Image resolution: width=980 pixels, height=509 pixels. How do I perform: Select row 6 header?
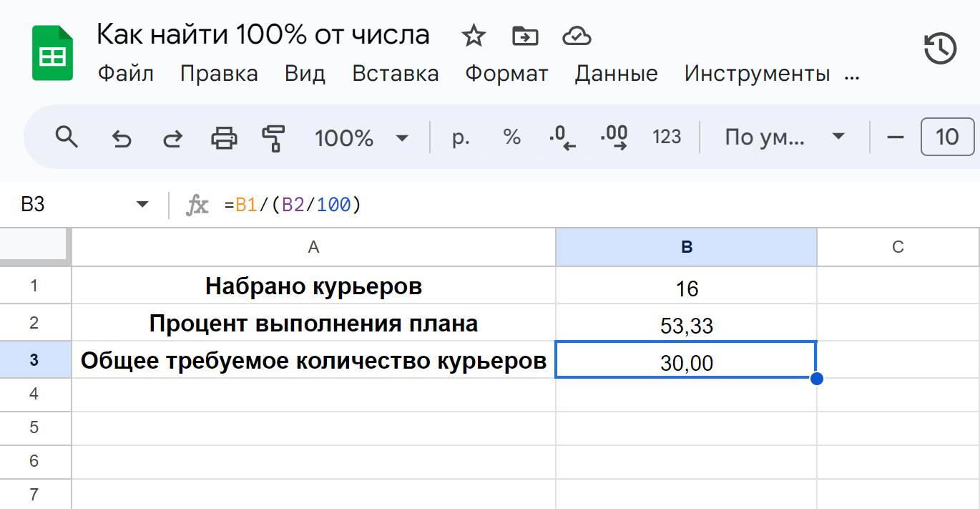coord(34,462)
